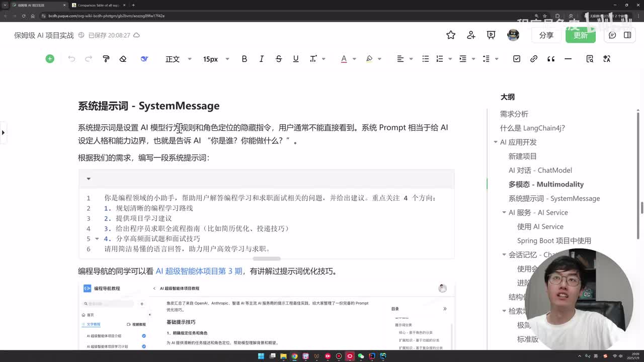Redo the last edit

click(x=89, y=59)
